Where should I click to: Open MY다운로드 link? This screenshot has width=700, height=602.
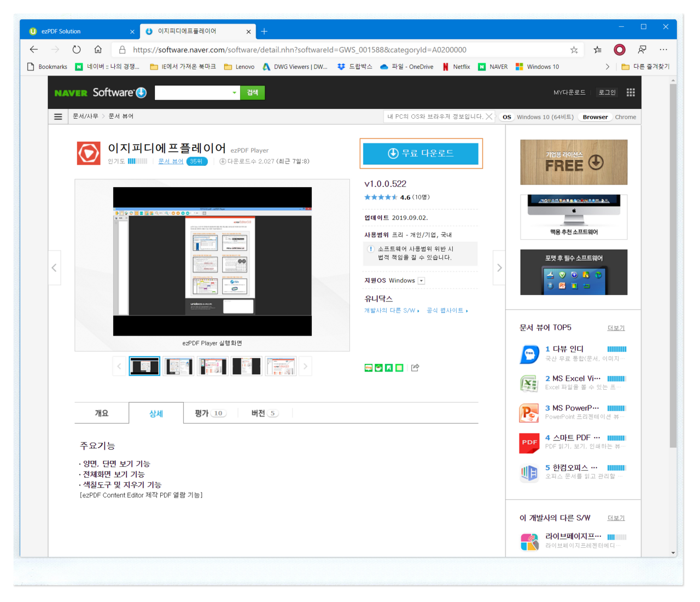click(569, 92)
